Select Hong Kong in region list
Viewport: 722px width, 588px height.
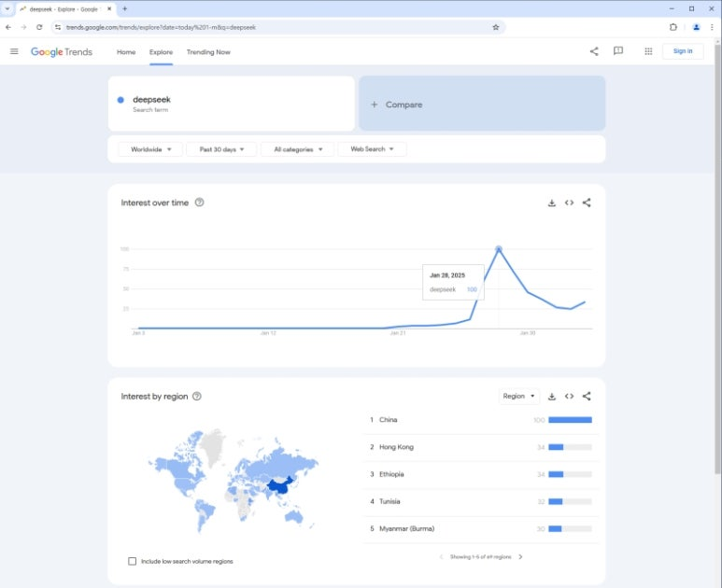(396, 447)
